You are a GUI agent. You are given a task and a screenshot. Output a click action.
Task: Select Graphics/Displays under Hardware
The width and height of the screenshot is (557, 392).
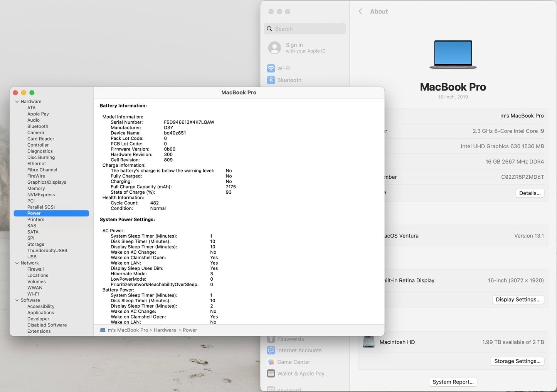47,182
